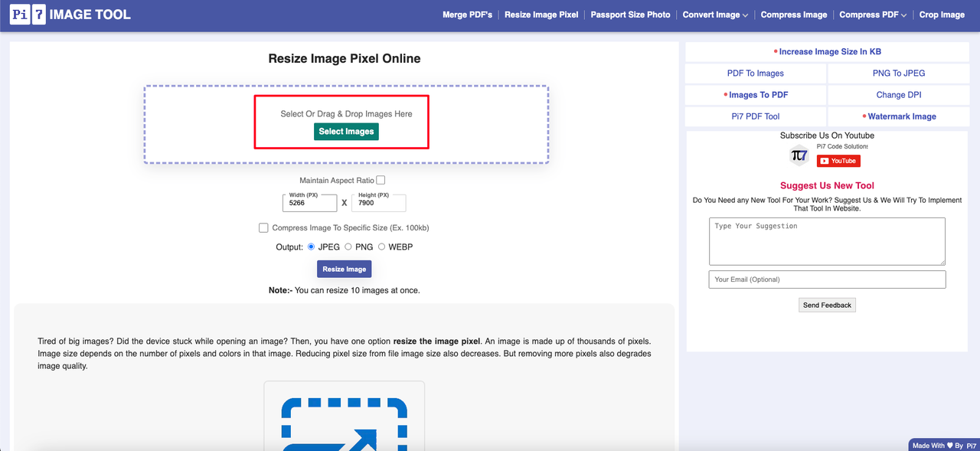Click the Height (PX) input field

pyautogui.click(x=378, y=202)
